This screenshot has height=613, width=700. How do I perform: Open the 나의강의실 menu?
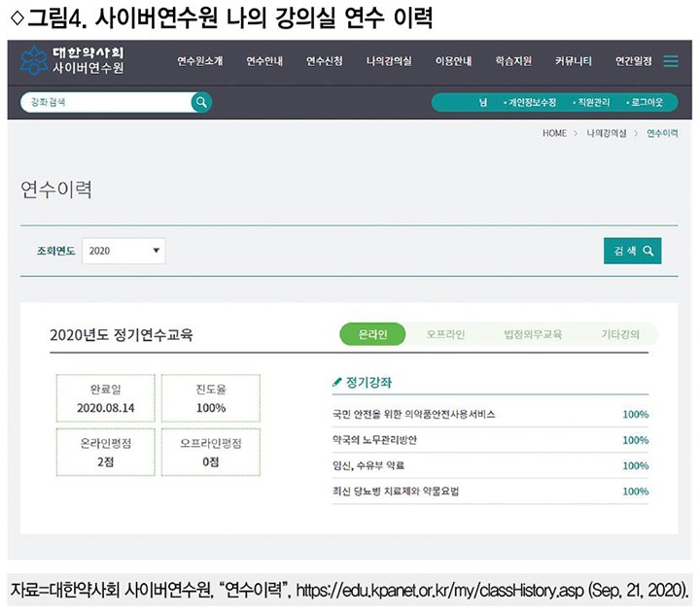(389, 60)
